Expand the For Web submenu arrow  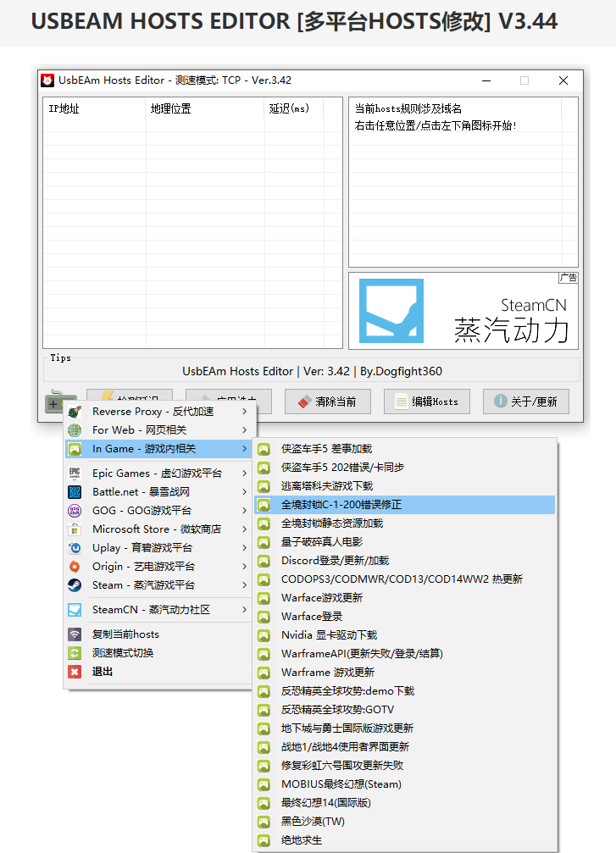244,430
